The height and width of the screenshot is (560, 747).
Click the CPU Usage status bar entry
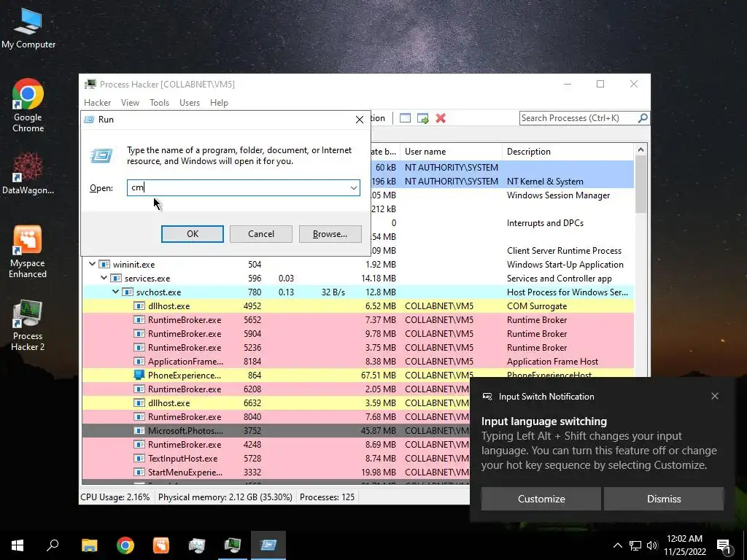[115, 497]
